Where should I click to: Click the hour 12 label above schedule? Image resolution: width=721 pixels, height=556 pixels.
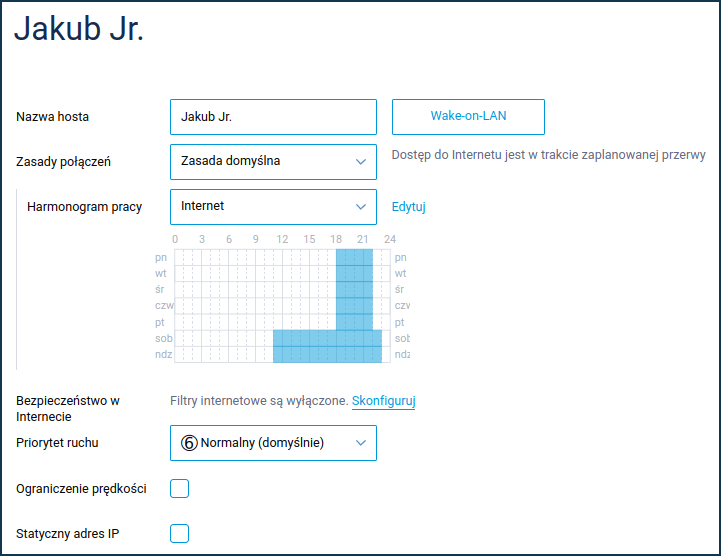click(283, 239)
